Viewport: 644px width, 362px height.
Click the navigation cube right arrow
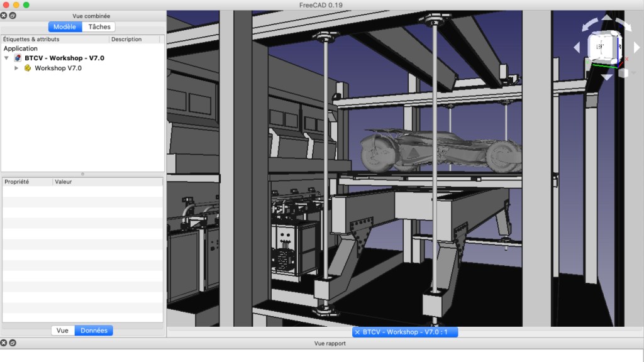[x=636, y=48]
